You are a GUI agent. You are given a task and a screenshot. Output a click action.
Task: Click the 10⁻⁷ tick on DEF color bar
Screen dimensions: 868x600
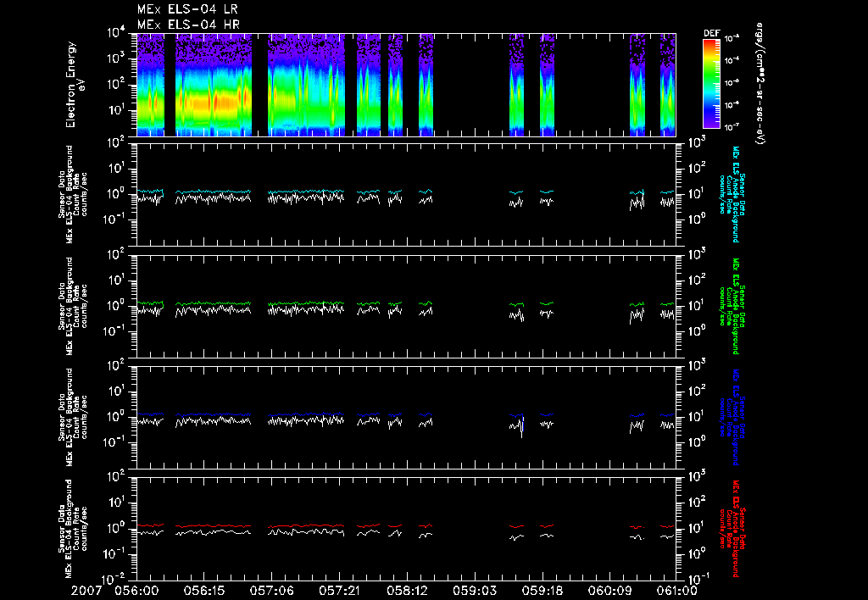coord(733,127)
